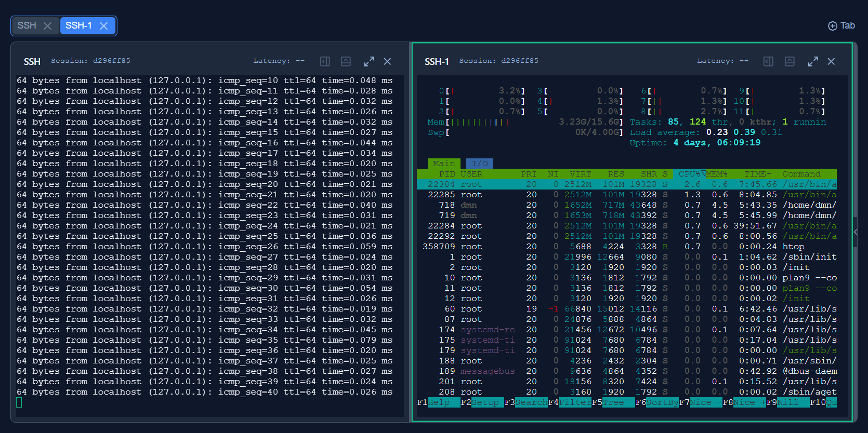This screenshot has height=433, width=868.
Task: Sort htop by the MEM% column header
Action: [x=717, y=174]
